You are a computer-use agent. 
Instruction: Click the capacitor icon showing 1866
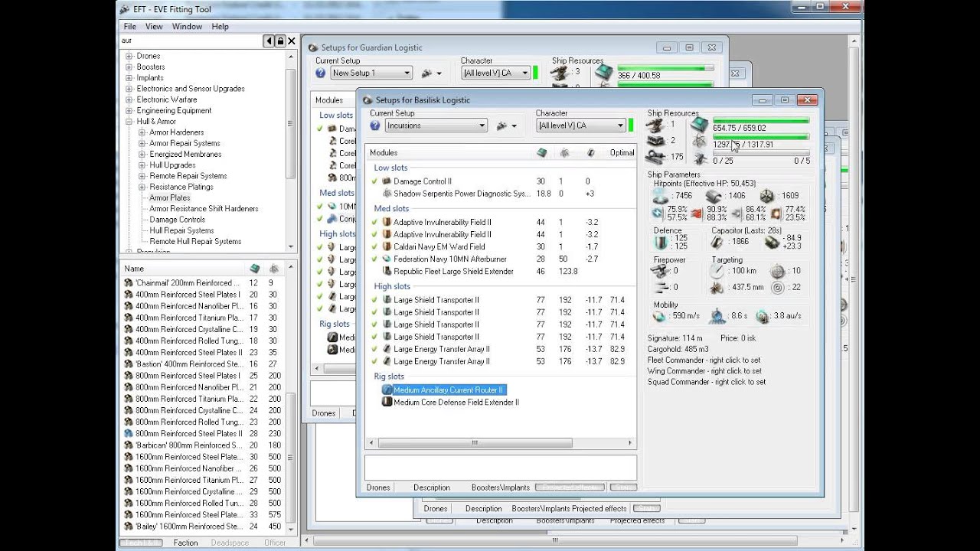pos(717,242)
